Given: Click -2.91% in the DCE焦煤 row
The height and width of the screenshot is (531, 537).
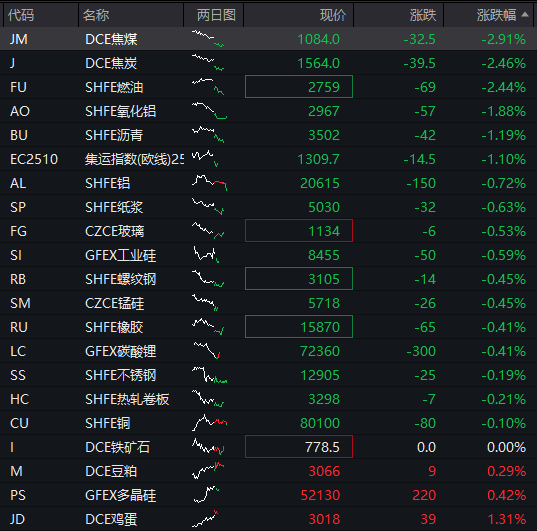Looking at the screenshot, I should click(x=503, y=39).
